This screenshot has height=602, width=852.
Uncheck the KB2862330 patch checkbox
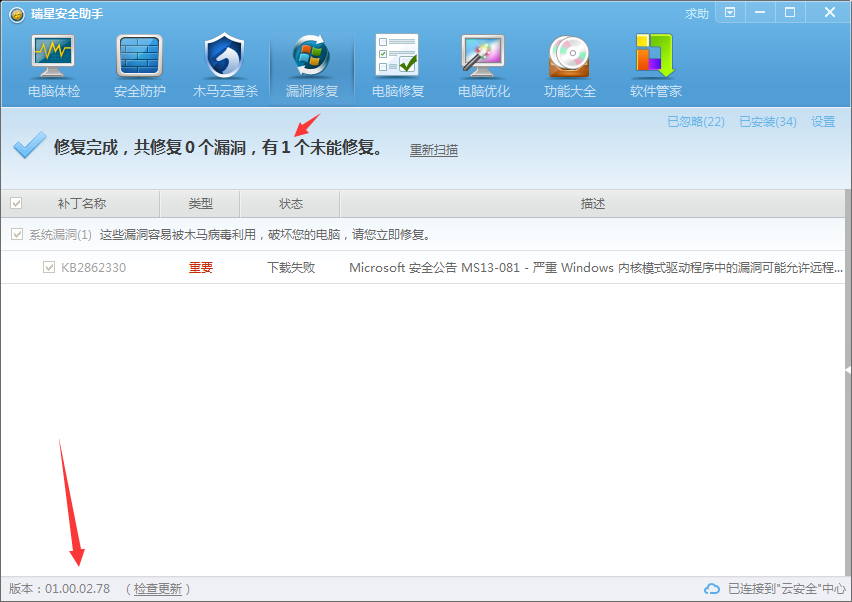pos(49,267)
